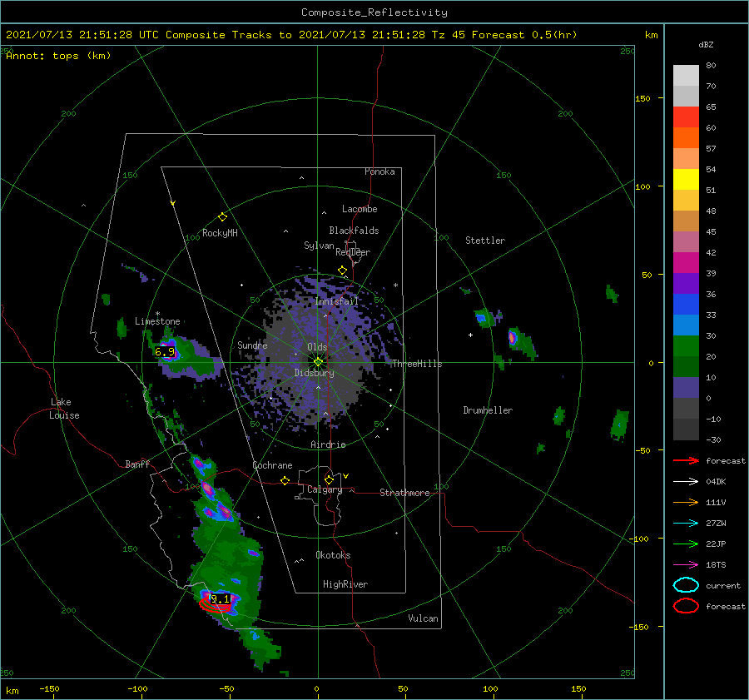This screenshot has height=700, width=749.
Task: Click the cyan 27ZW arrow legend entry
Action: tap(699, 524)
